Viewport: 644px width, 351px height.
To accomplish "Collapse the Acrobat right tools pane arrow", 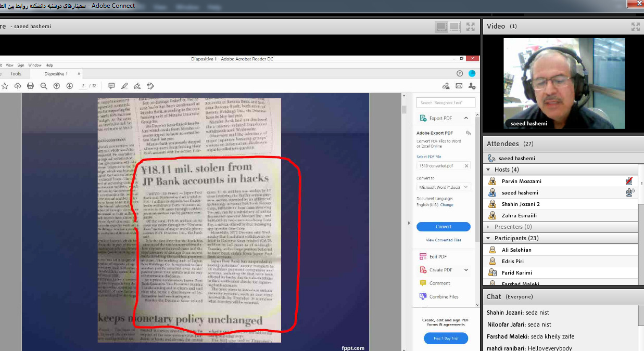I will tap(409, 224).
